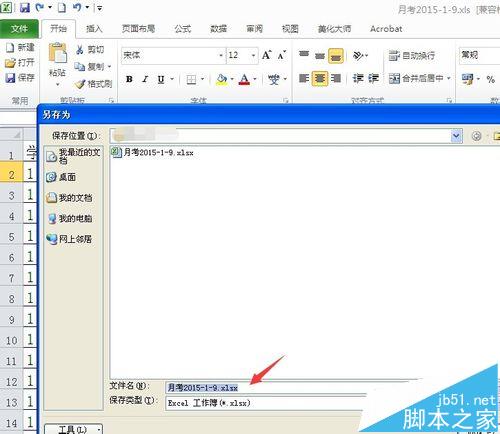The image size is (500, 434).
Task: Click the Tools button in dialog
Action: [73, 429]
